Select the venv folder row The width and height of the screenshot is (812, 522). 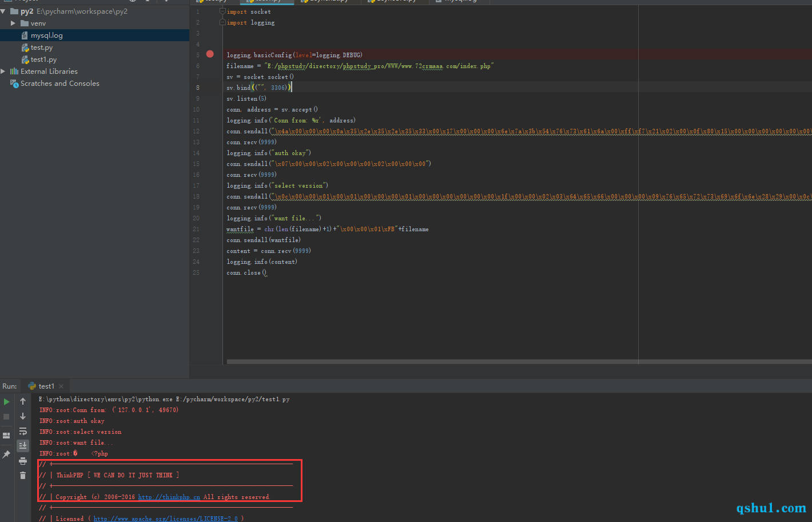pyautogui.click(x=94, y=23)
